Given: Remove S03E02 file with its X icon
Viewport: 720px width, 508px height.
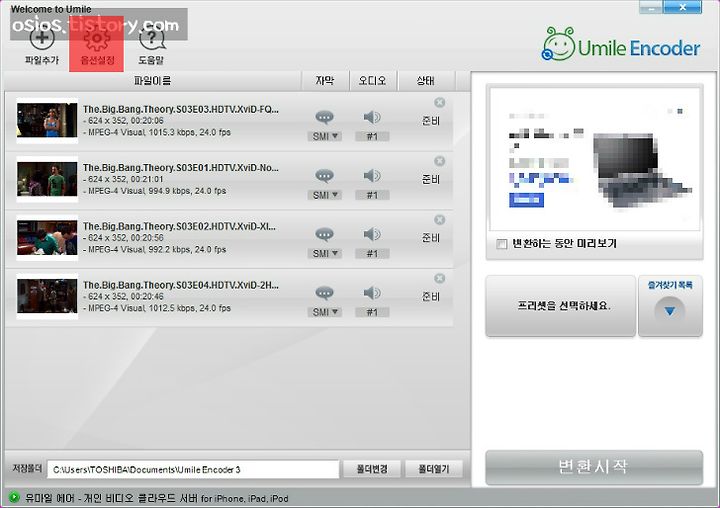Looking at the screenshot, I should pos(439,220).
